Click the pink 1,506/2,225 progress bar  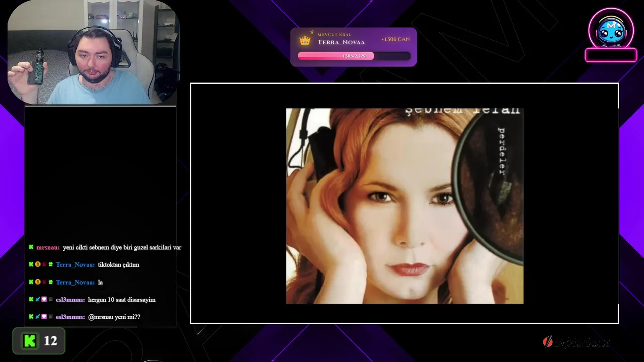354,56
